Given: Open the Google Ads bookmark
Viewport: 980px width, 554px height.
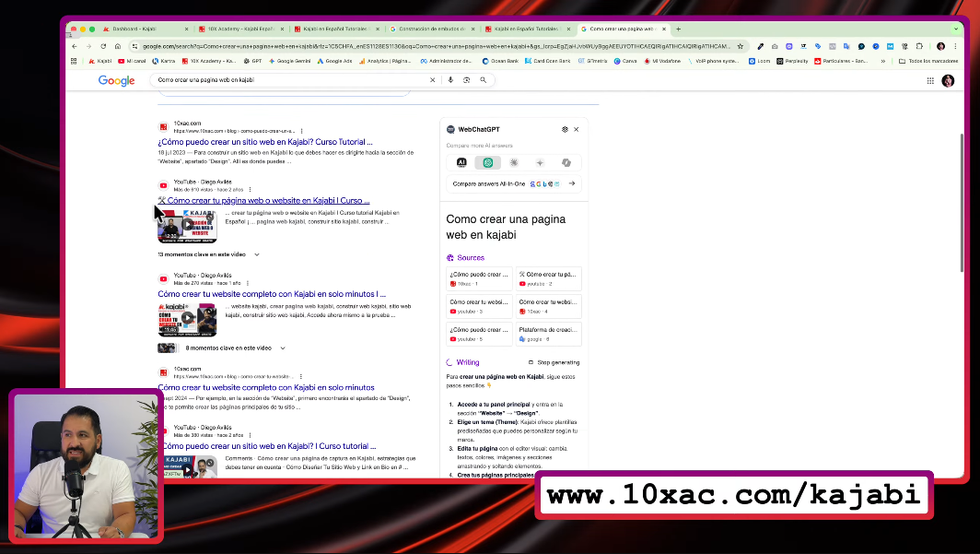Looking at the screenshot, I should click(335, 61).
